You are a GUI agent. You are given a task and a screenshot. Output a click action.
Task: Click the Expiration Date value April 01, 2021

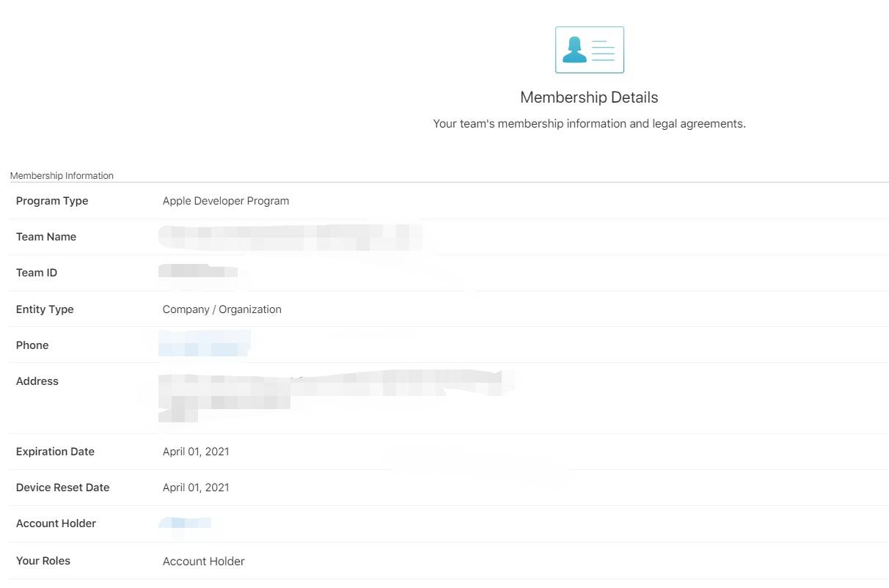click(196, 452)
